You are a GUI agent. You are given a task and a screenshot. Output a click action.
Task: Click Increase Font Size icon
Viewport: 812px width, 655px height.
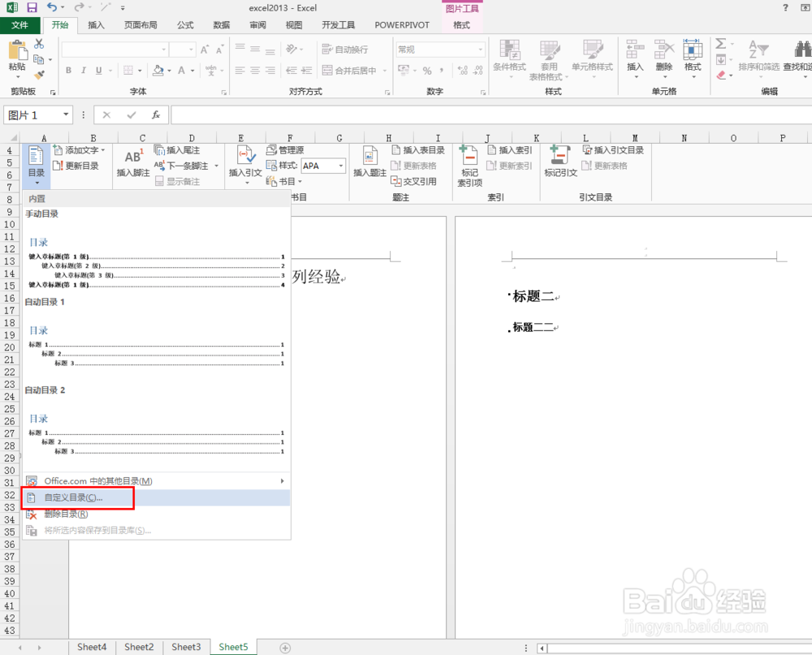(205, 50)
